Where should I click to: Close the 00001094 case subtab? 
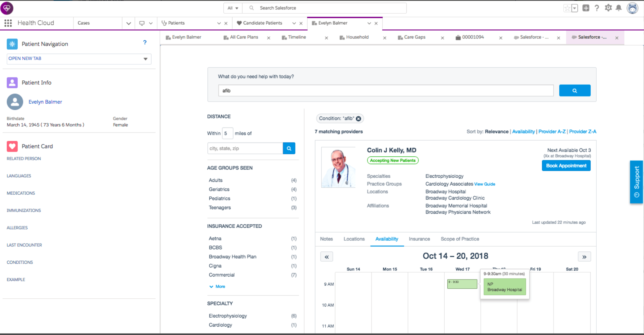click(501, 38)
